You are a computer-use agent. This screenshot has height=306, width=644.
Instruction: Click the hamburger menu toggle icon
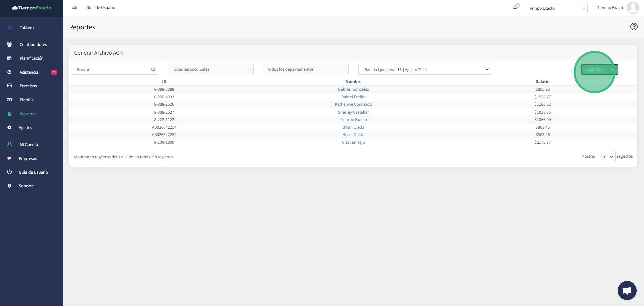point(74,7)
